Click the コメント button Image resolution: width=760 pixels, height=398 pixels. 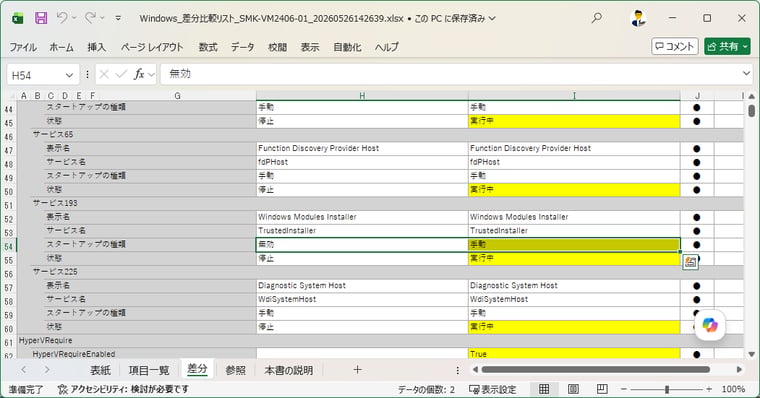(675, 47)
